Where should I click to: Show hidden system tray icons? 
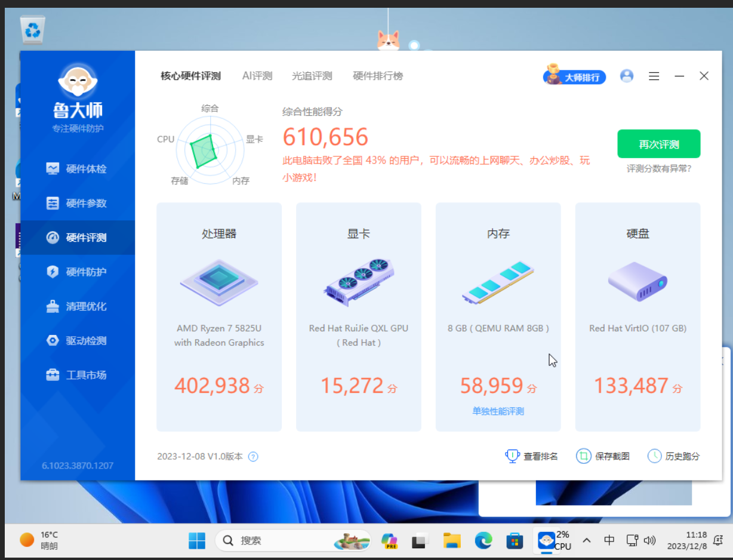[587, 541]
